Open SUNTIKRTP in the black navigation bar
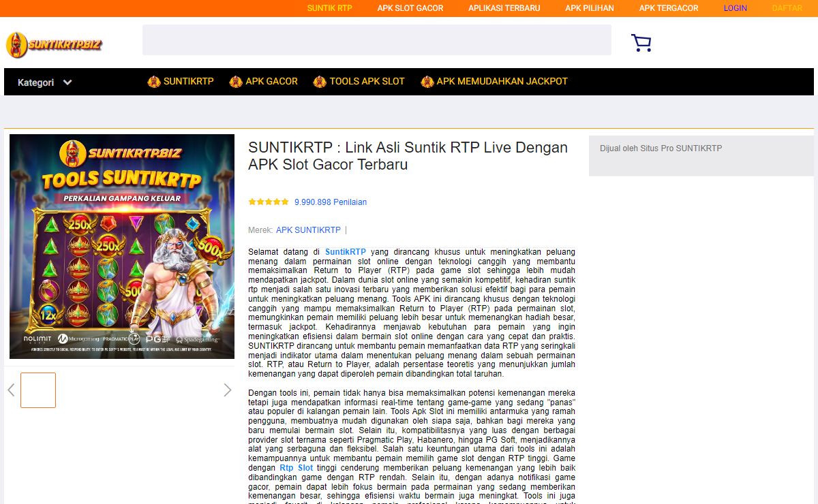This screenshot has width=818, height=504. click(x=189, y=82)
